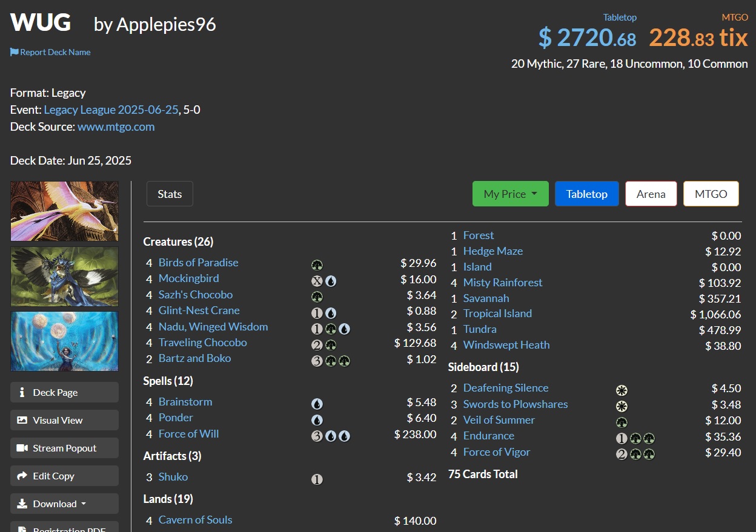Open the Swords to Plowshares card link
The height and width of the screenshot is (532, 756).
(516, 404)
